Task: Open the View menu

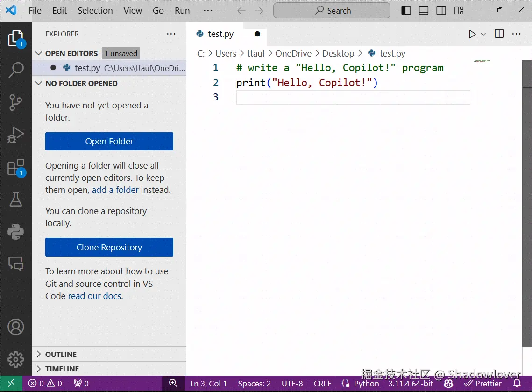Action: pyautogui.click(x=133, y=11)
